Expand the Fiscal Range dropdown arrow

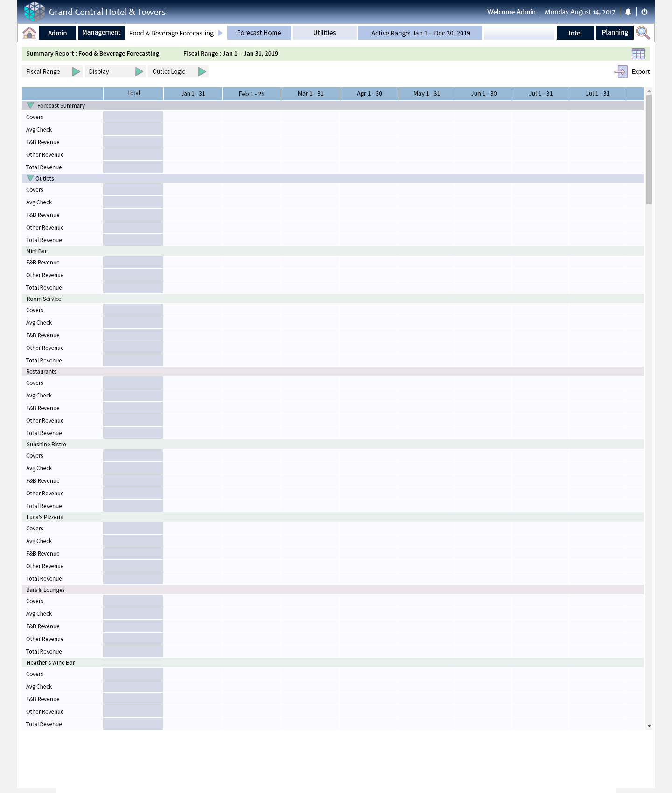pyautogui.click(x=76, y=72)
